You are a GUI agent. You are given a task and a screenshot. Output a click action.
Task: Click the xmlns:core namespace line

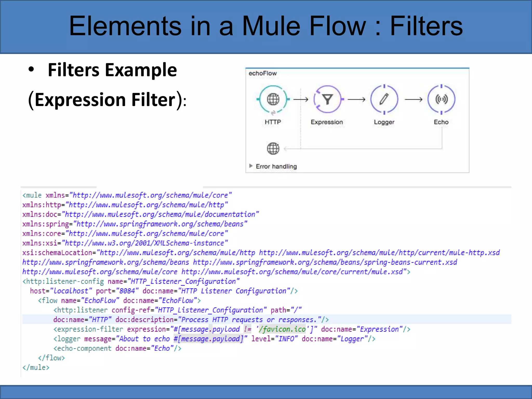point(125,234)
